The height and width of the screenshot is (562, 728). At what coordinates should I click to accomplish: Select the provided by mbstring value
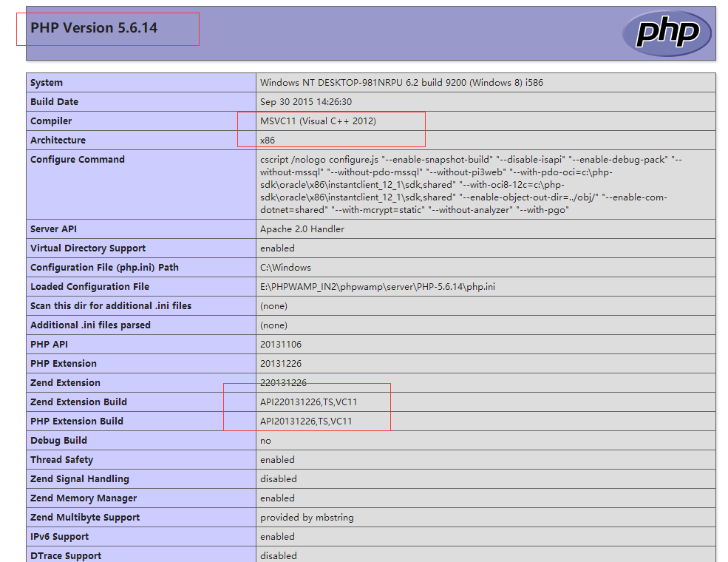[307, 518]
